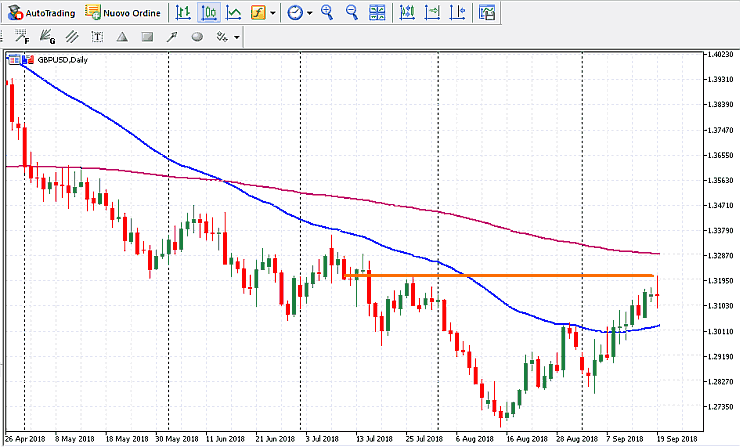Open the indicators list button
740x447 pixels.
click(259, 13)
